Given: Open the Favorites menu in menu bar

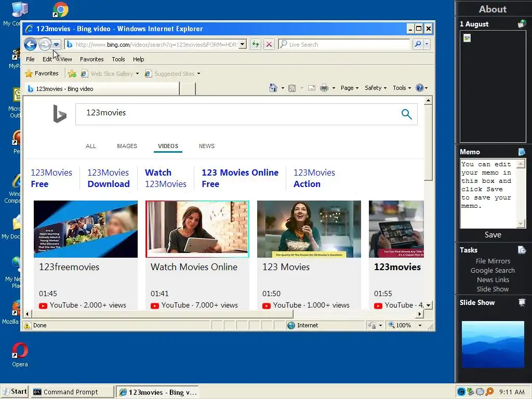Looking at the screenshot, I should pos(91,59).
